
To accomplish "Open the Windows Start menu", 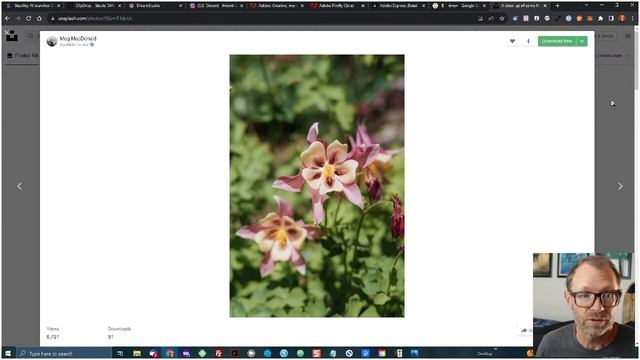I will (8, 353).
